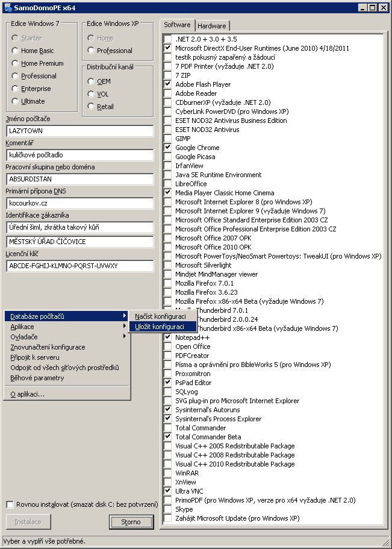Check Mozilla Firefox 7.0.1

[x=167, y=283]
